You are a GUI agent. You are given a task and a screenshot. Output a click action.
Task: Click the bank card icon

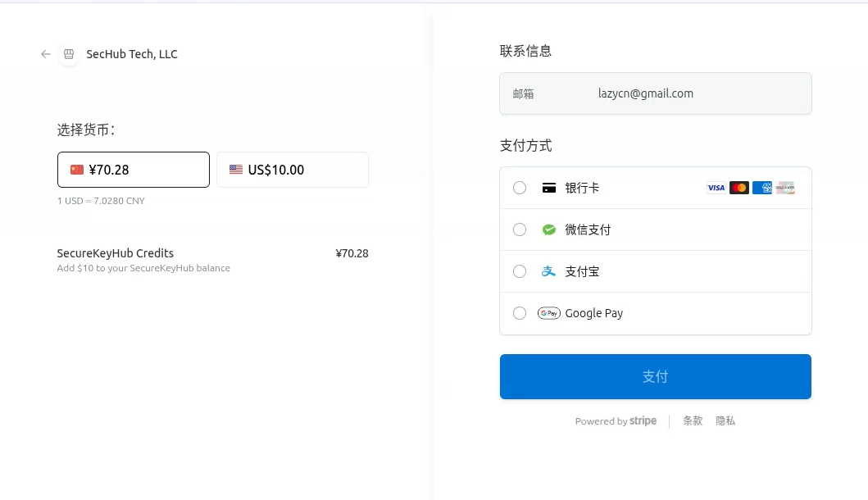point(548,188)
